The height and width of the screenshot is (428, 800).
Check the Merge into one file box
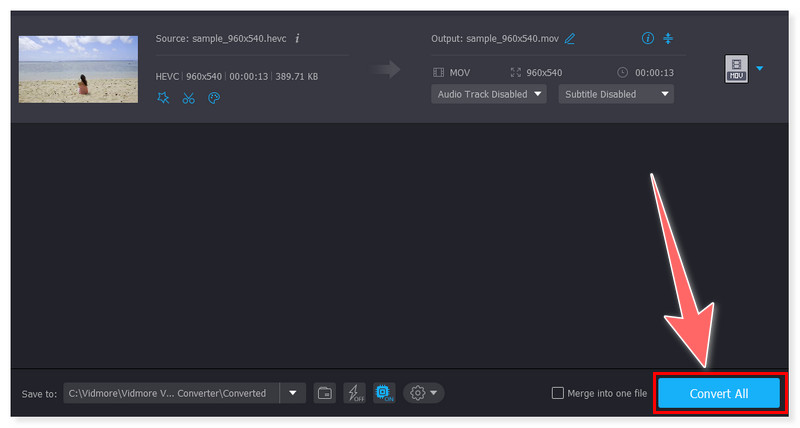[x=558, y=393]
